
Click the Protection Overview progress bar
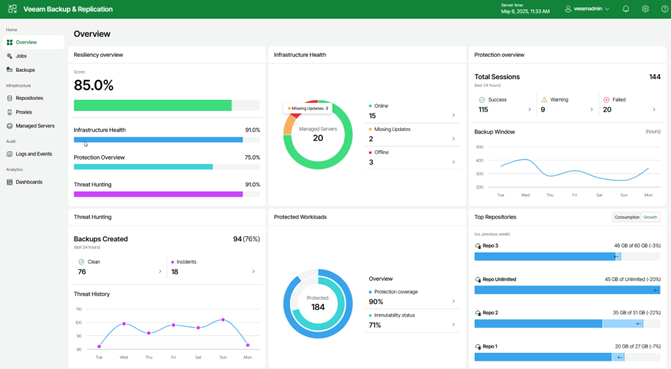pyautogui.click(x=166, y=167)
